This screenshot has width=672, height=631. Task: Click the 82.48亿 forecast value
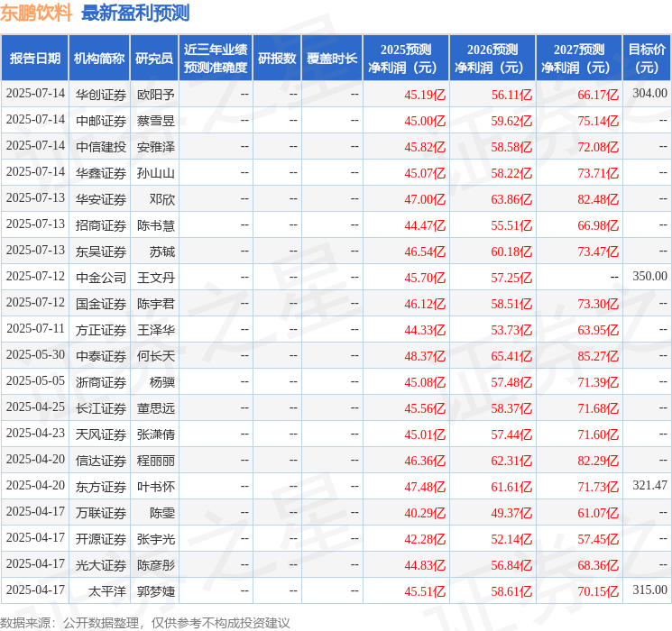(598, 199)
